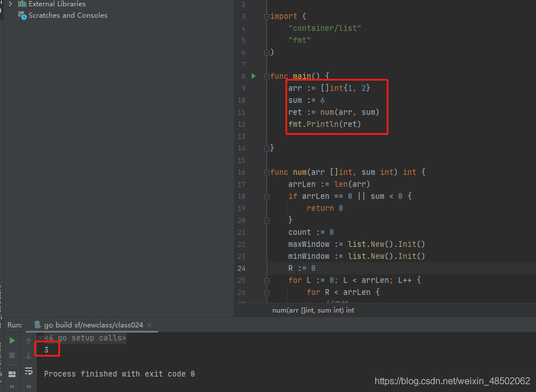Screen dimensions: 536x392
Task: Click maxWindow := list.New().Init() line
Action: 356,244
